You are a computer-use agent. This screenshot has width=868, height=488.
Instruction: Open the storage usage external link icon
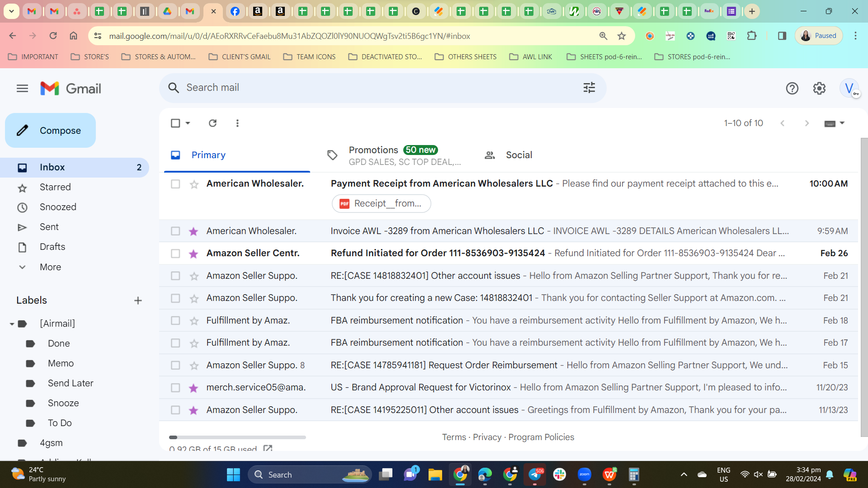[268, 448]
